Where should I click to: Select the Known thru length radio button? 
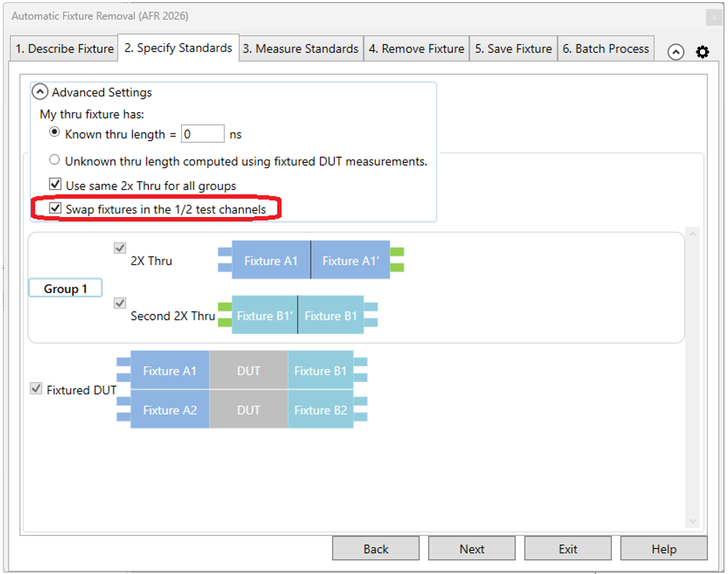point(55,134)
